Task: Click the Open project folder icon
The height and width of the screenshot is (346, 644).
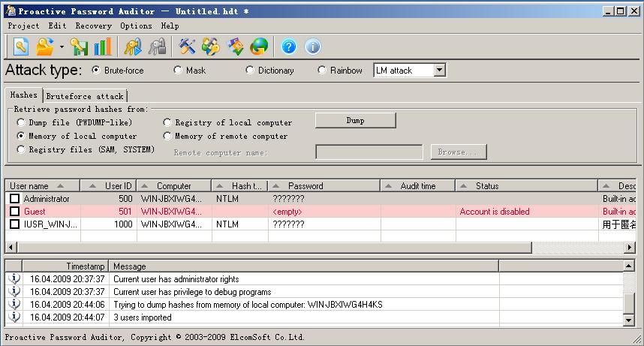Action: pos(44,47)
